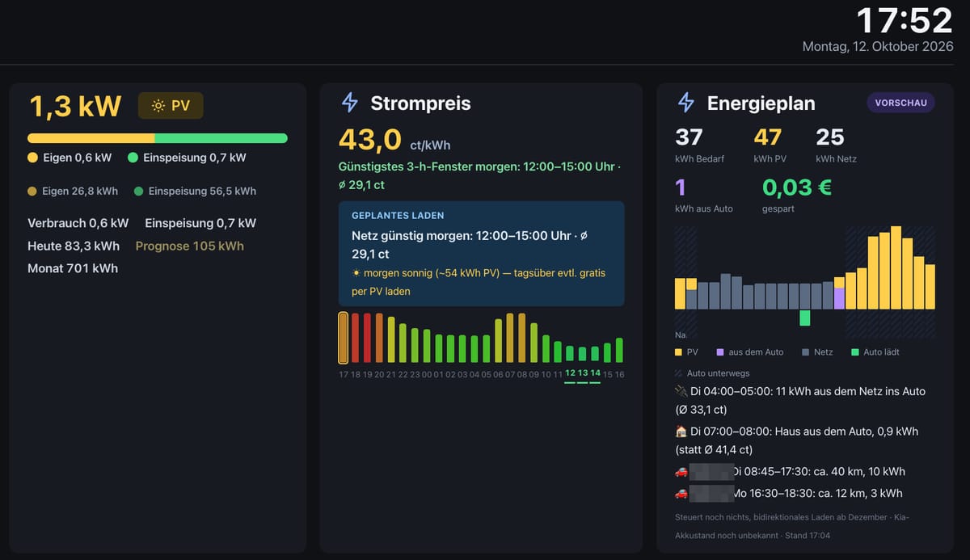Click the '47' kWh PV figure
Screen dimensions: 970x560
coord(768,137)
